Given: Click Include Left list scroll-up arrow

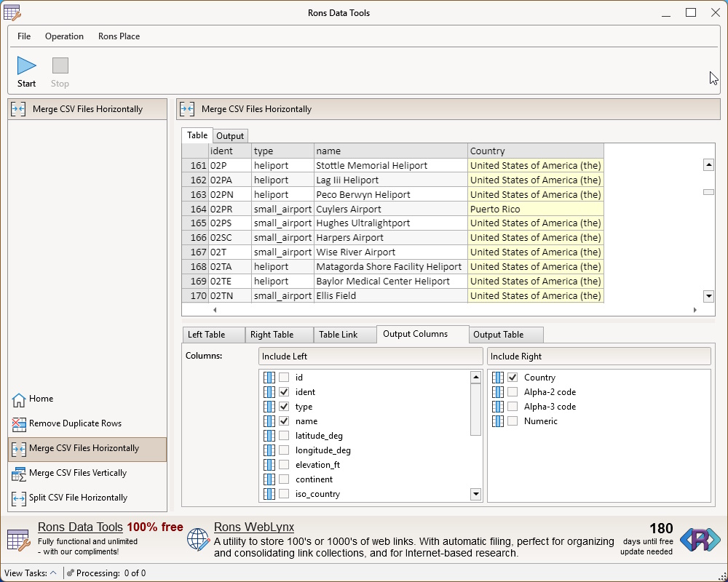Looking at the screenshot, I should (x=476, y=378).
